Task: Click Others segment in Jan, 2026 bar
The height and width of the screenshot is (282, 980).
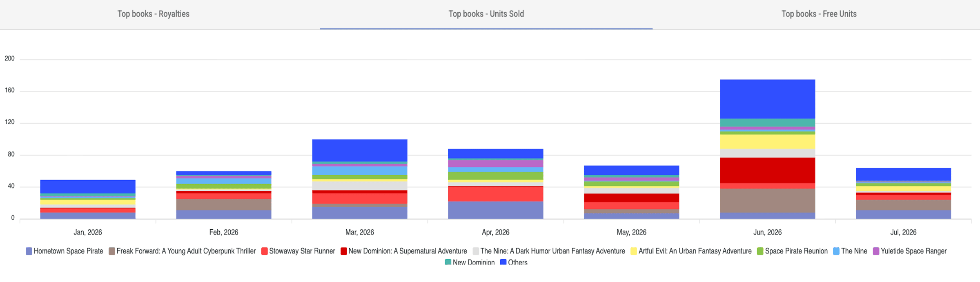Action: (88, 187)
